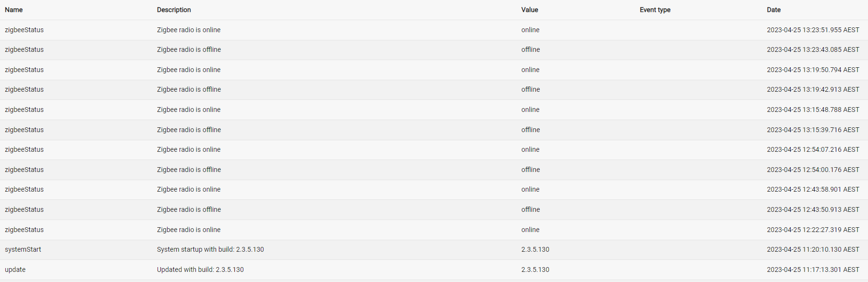Click the Value column header
Image resolution: width=868 pixels, height=282 pixels.
click(530, 10)
